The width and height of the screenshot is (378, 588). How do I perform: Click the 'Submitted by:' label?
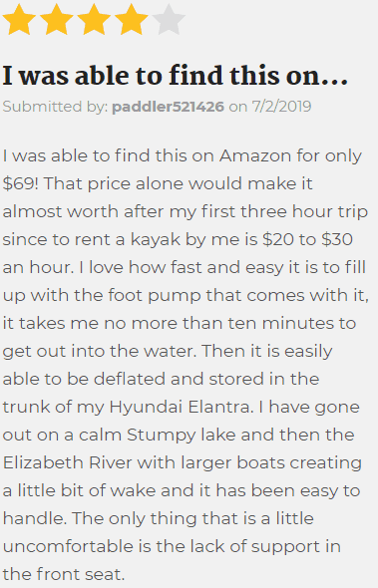(55, 107)
